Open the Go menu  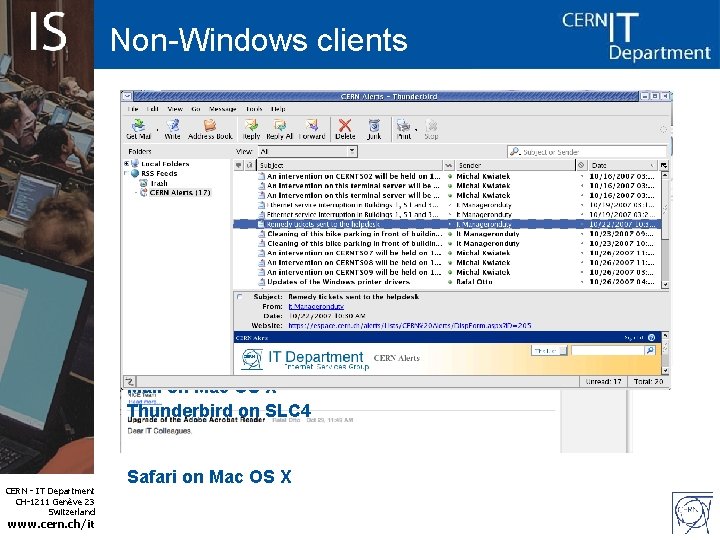[x=196, y=109]
